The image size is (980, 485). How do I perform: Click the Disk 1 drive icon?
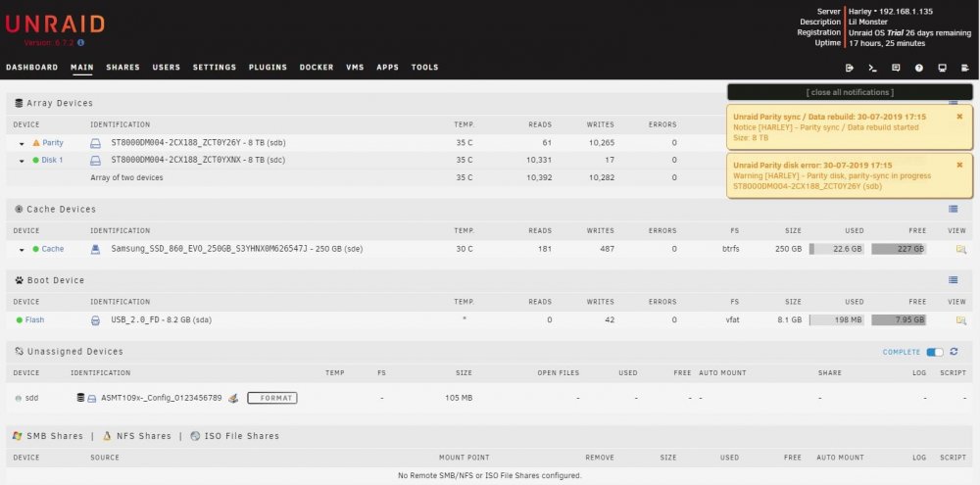click(x=95, y=161)
